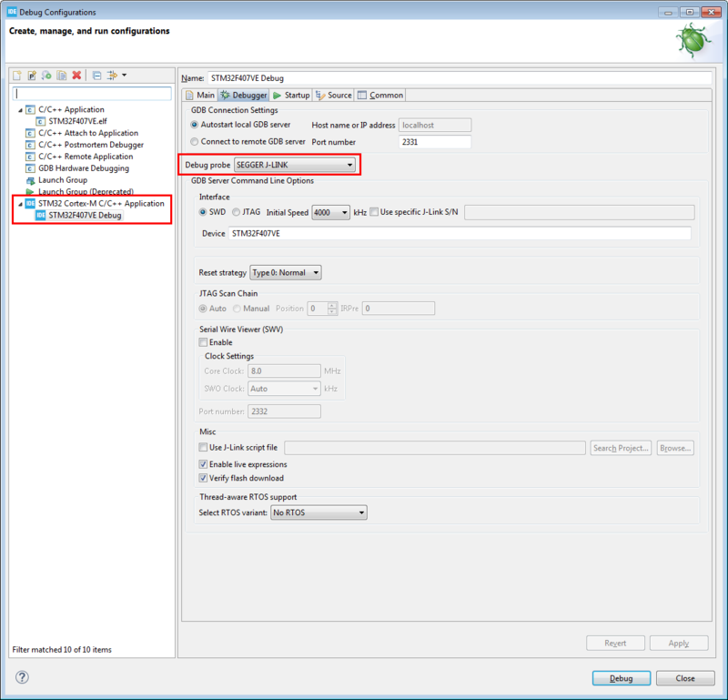Expand the C/C++ Application tree item

click(20, 108)
